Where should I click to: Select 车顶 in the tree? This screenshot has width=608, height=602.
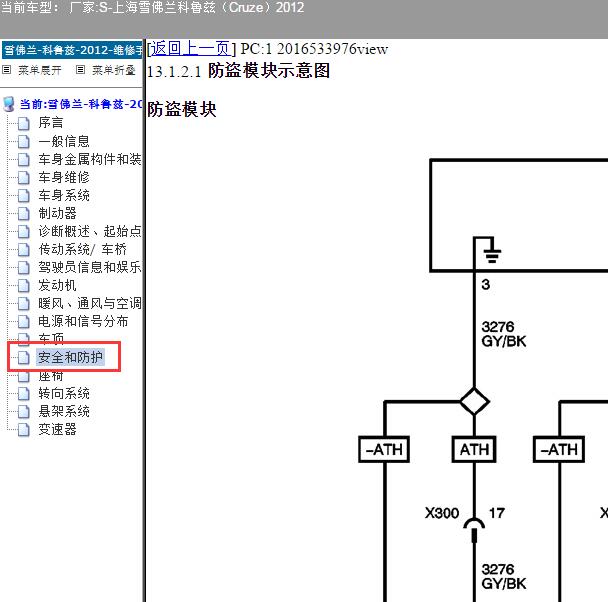coord(51,338)
